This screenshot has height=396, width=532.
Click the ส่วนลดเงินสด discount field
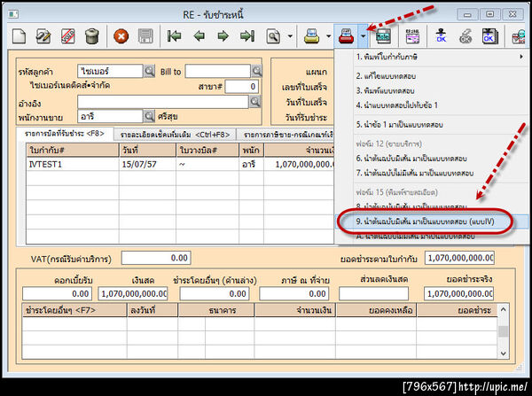click(373, 293)
